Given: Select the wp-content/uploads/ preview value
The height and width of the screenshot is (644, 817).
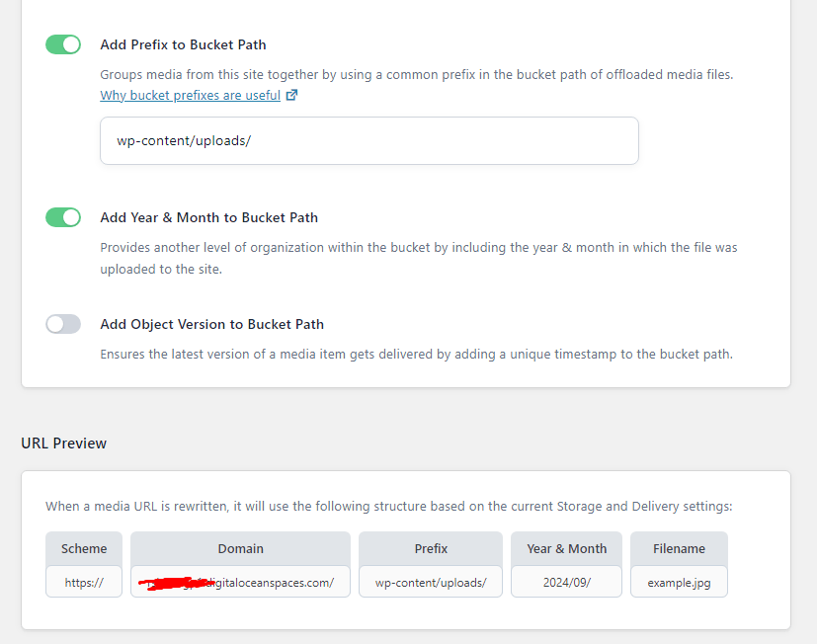Looking at the screenshot, I should coord(431,582).
